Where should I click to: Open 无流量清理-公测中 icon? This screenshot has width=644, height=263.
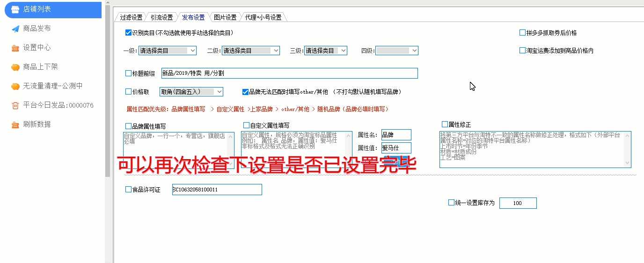click(15, 86)
